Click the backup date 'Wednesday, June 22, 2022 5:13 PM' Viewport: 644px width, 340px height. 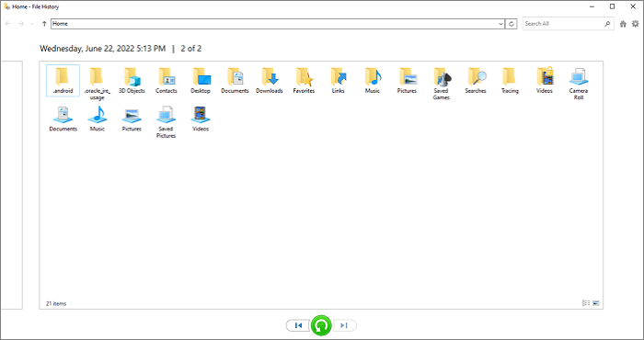(103, 49)
